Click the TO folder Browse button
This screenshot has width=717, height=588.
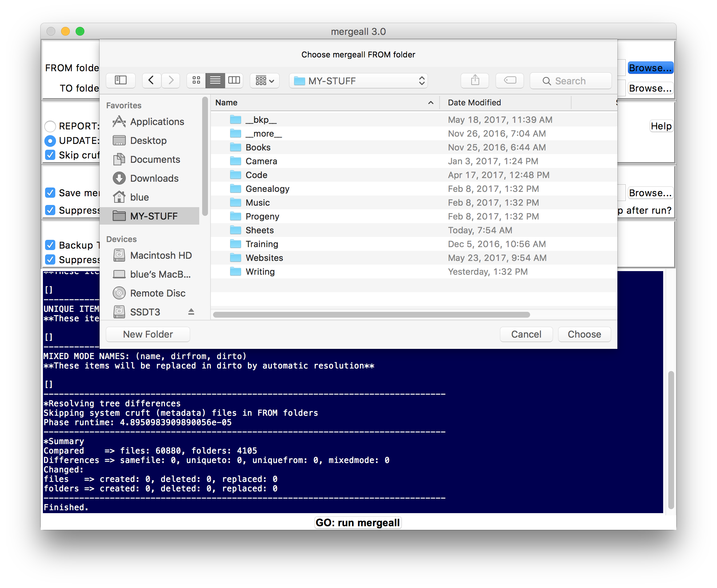650,88
